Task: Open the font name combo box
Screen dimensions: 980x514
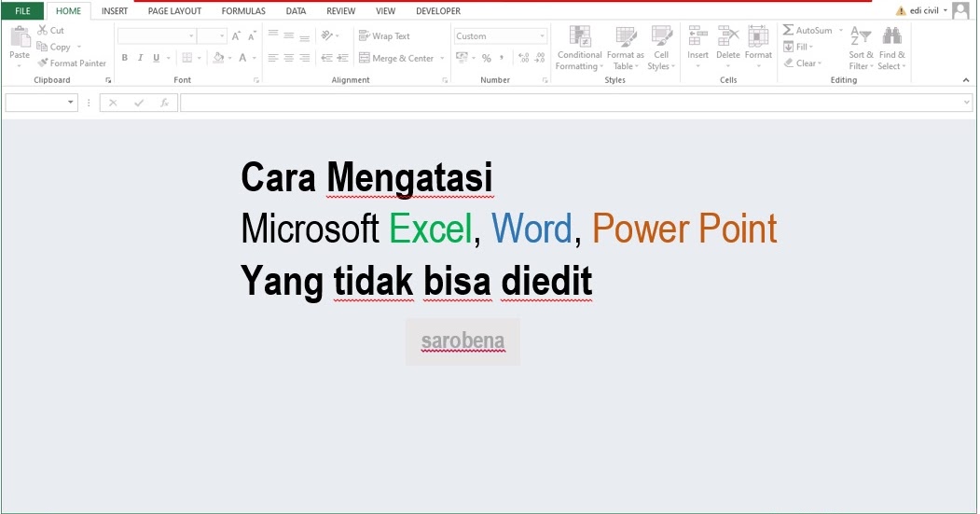Action: tap(157, 36)
